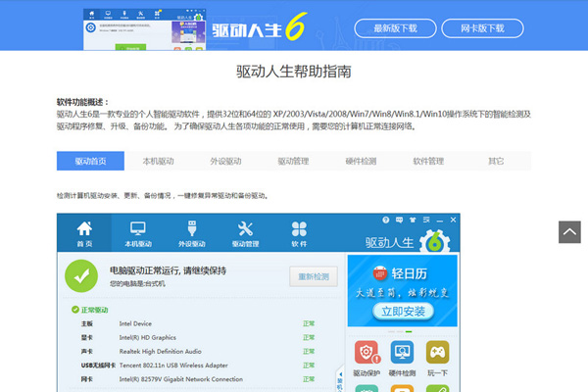Click the 立即安装 button in ad

point(403,311)
